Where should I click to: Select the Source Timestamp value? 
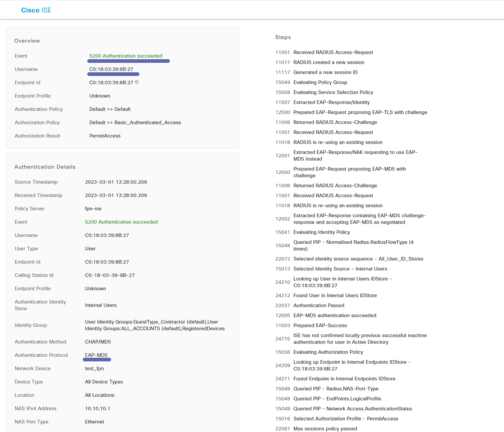tap(116, 182)
